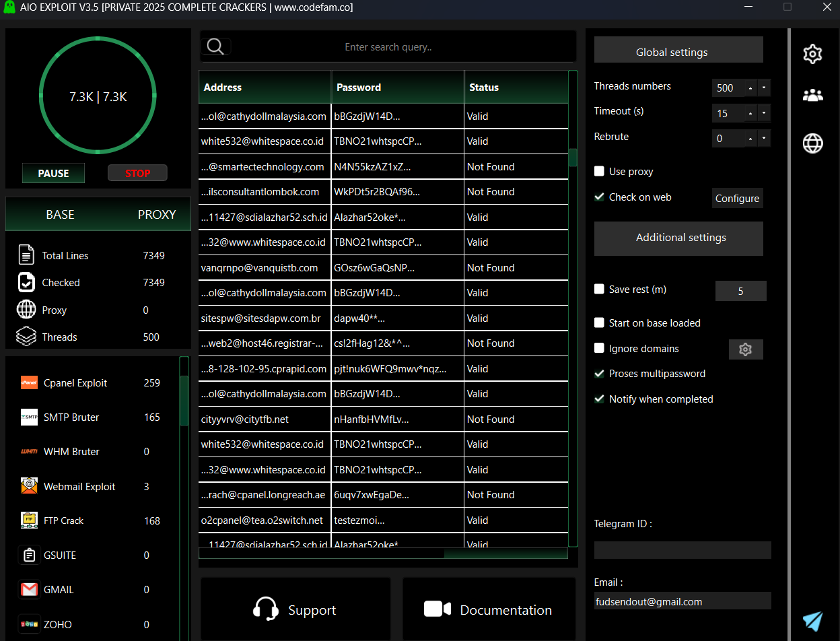840x641 pixels.
Task: Sort table by Status column header
Action: click(516, 87)
